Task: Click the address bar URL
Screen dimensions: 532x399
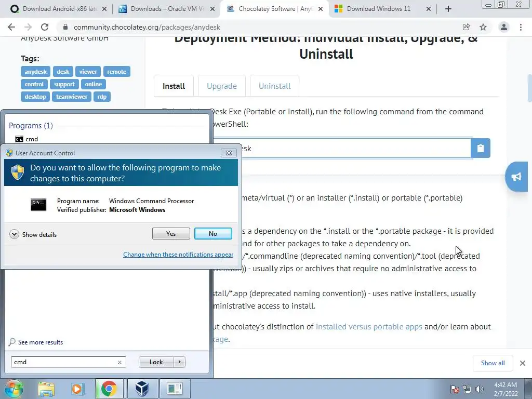Action: coord(147,27)
